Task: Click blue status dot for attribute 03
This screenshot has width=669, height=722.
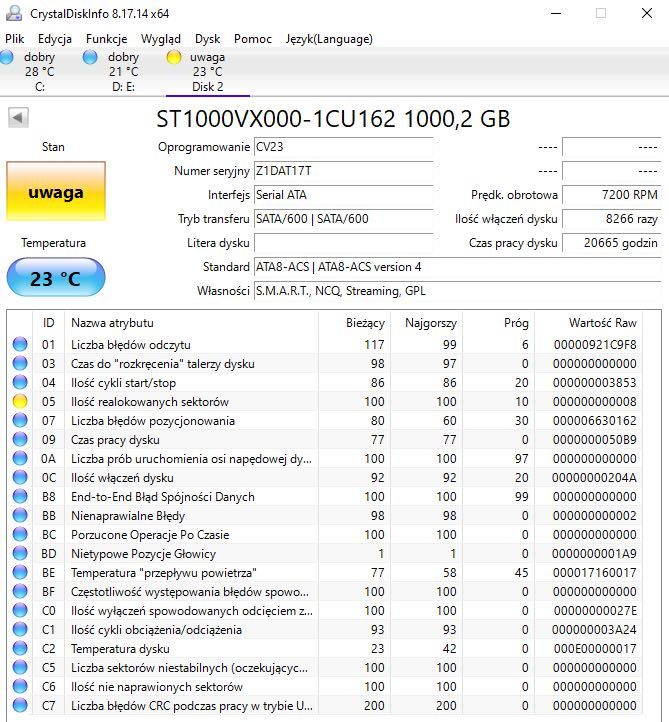Action: click(x=20, y=363)
